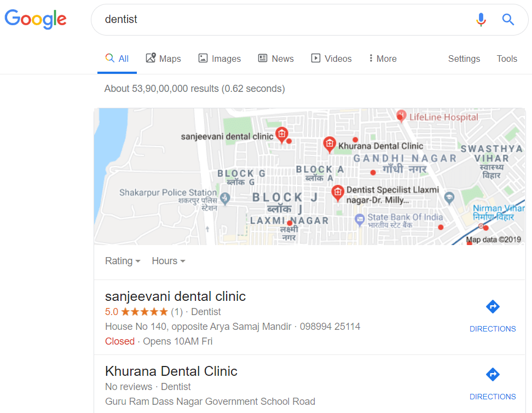Click Nirman Vihar metro label on map
The height and width of the screenshot is (413, 532).
(499, 212)
